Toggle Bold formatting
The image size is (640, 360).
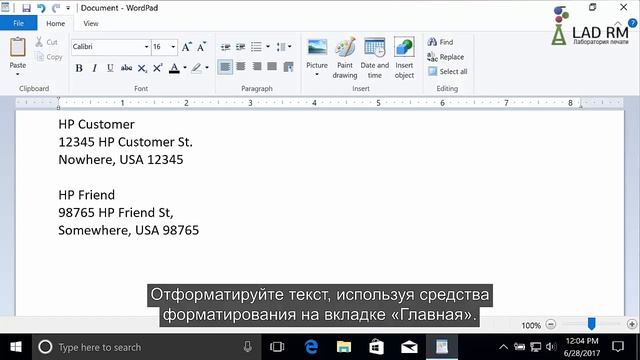coord(79,68)
